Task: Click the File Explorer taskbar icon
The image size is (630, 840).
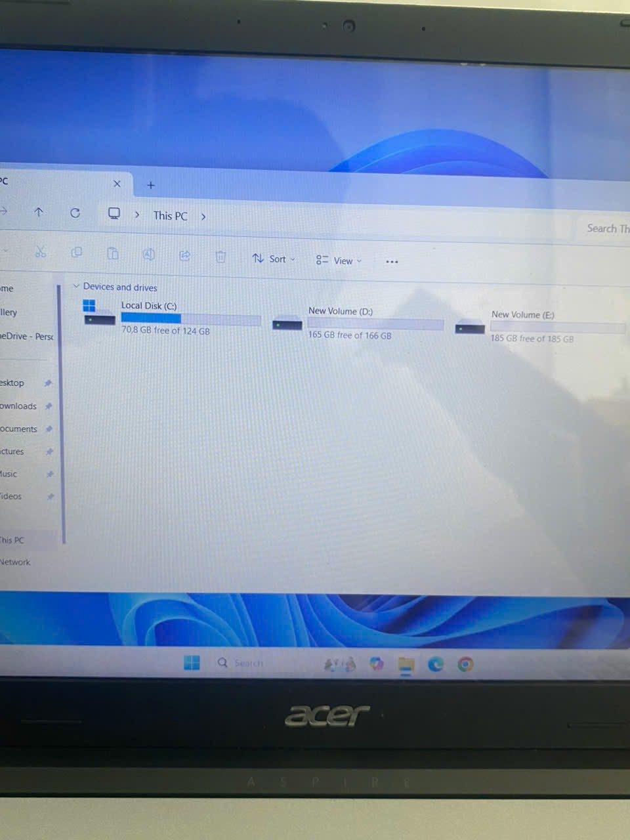Action: tap(406, 665)
